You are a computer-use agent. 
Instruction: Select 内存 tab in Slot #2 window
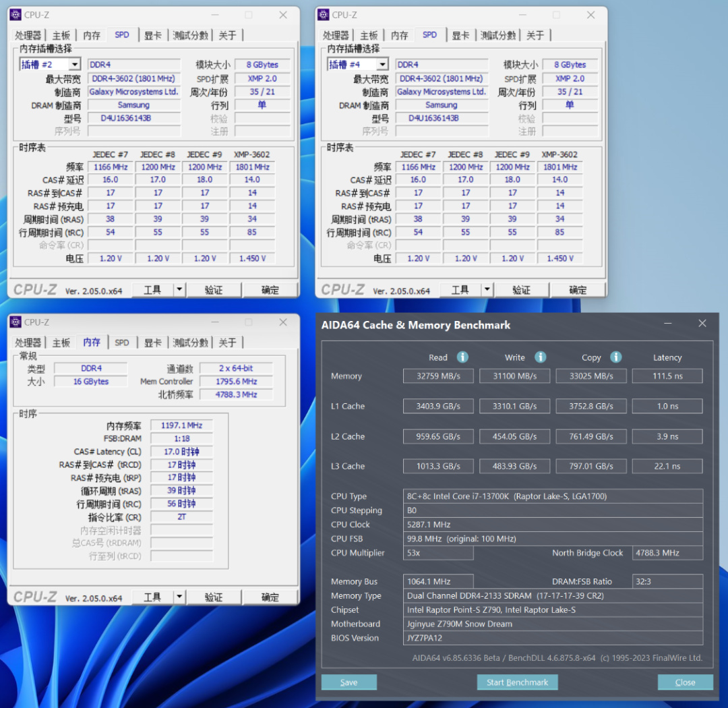click(x=92, y=35)
